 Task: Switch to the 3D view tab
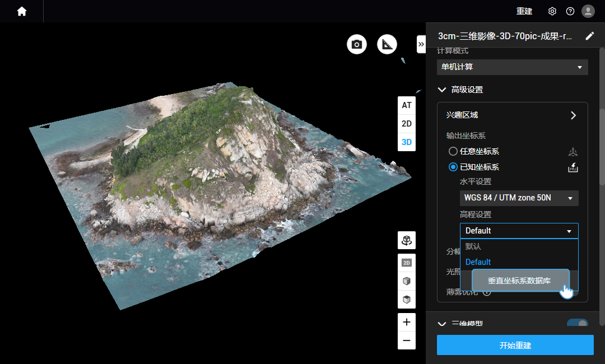tap(407, 142)
